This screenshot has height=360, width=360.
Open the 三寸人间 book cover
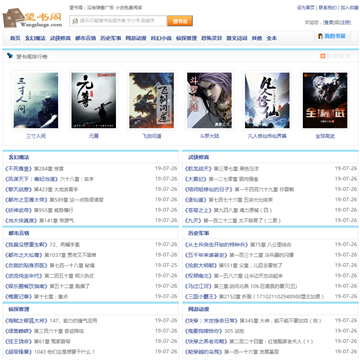point(36,100)
